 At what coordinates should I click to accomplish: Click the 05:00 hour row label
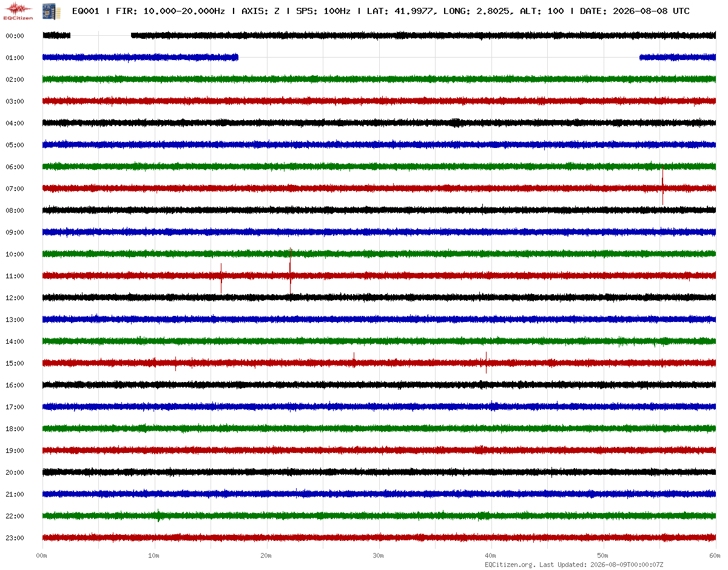coord(15,145)
